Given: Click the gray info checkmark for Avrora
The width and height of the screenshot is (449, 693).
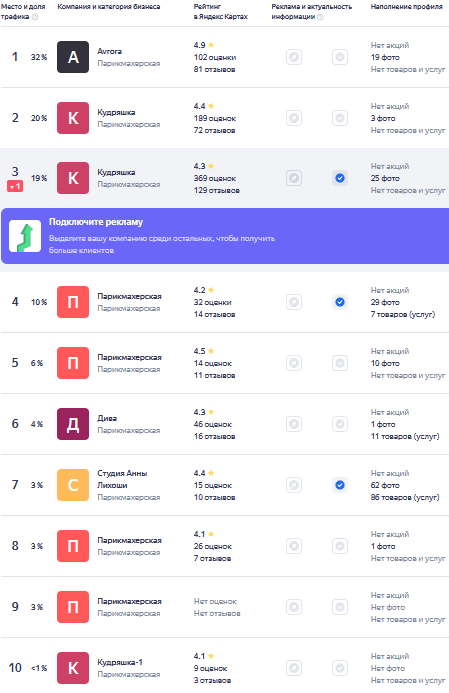Looking at the screenshot, I should coord(340,57).
